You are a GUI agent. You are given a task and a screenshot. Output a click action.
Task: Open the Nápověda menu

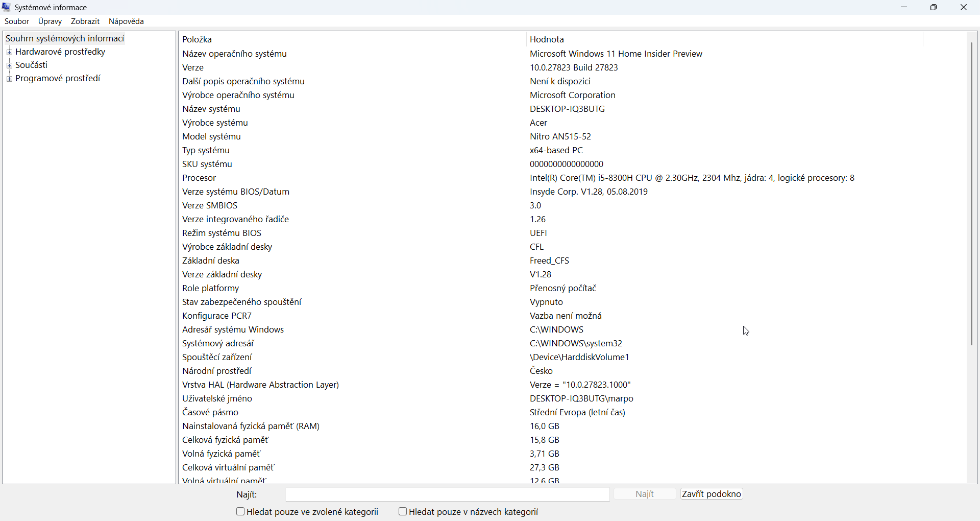tap(126, 21)
